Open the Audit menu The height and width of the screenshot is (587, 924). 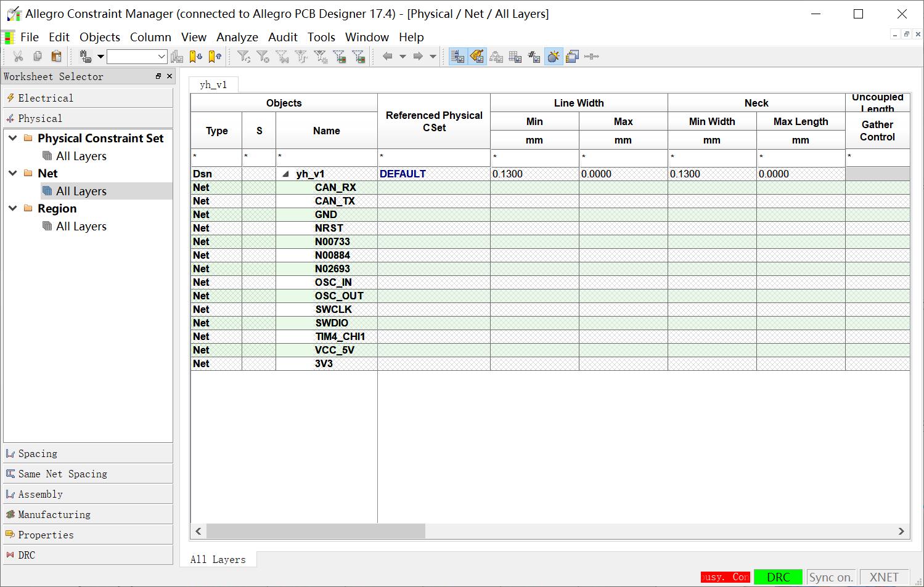283,37
